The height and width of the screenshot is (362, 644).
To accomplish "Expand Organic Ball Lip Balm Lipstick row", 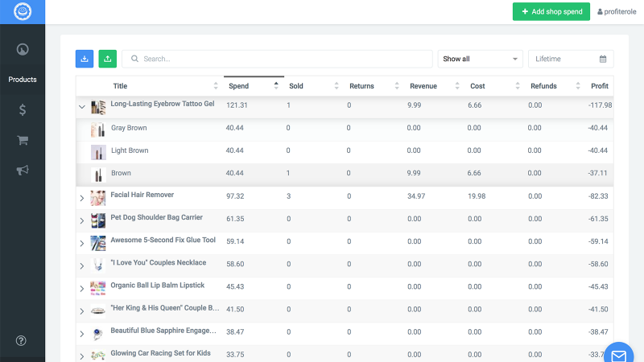I will [x=82, y=288].
